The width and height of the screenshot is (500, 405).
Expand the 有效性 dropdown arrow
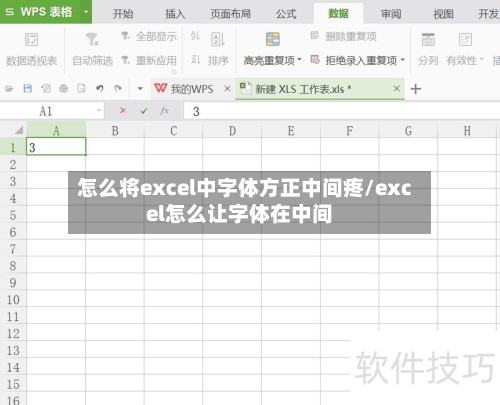point(481,60)
